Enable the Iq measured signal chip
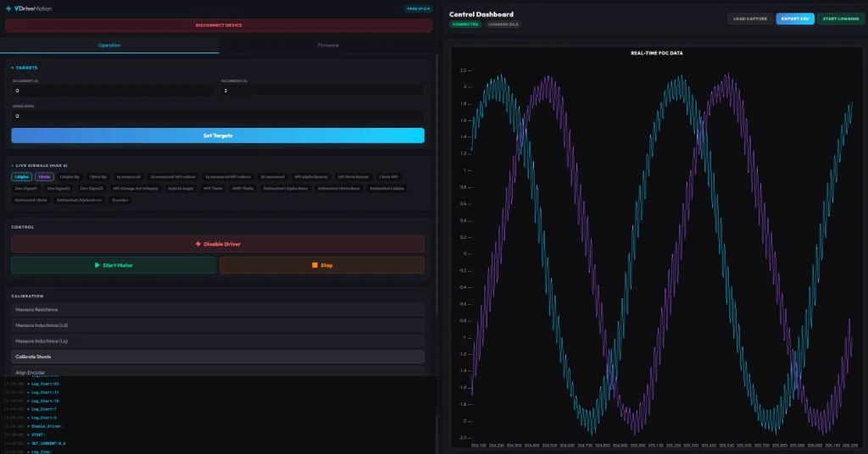Viewport: 868px width, 454px height. tap(129, 177)
